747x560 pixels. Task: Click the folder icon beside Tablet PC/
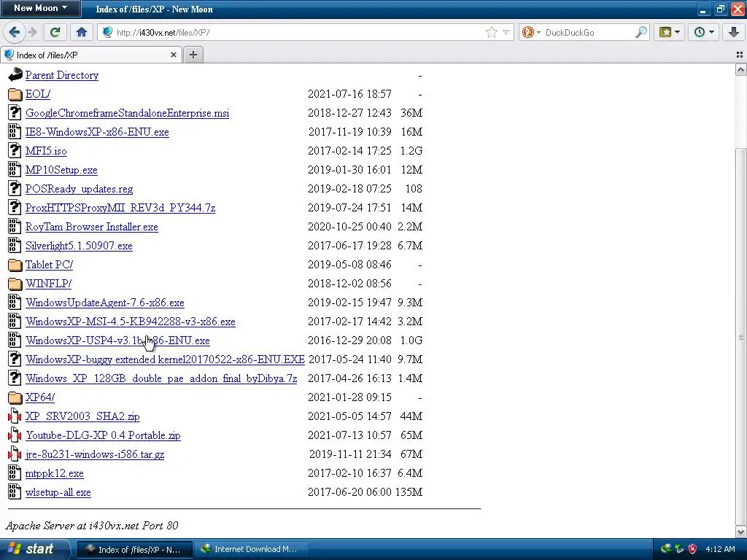point(15,265)
